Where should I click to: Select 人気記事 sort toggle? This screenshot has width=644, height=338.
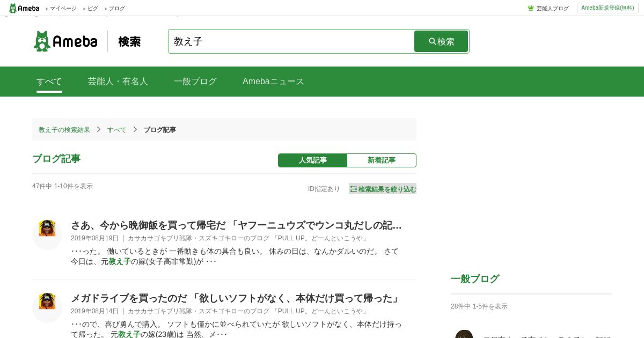click(x=312, y=160)
